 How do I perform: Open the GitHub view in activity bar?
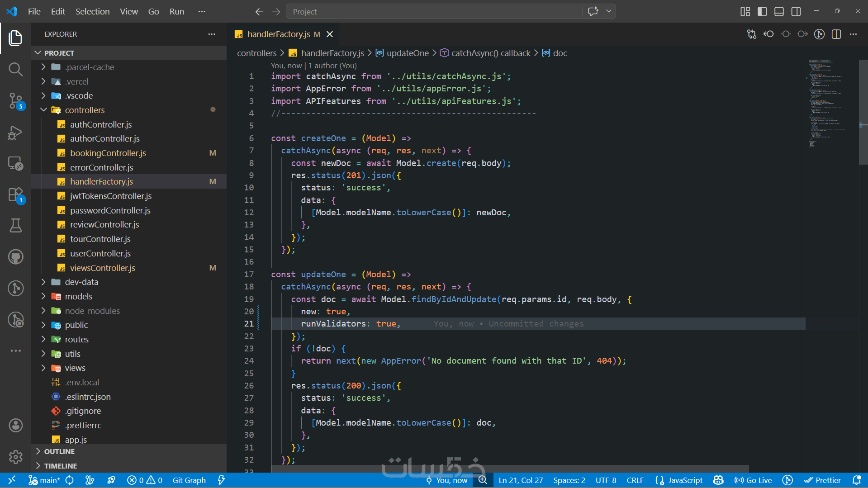pyautogui.click(x=15, y=257)
